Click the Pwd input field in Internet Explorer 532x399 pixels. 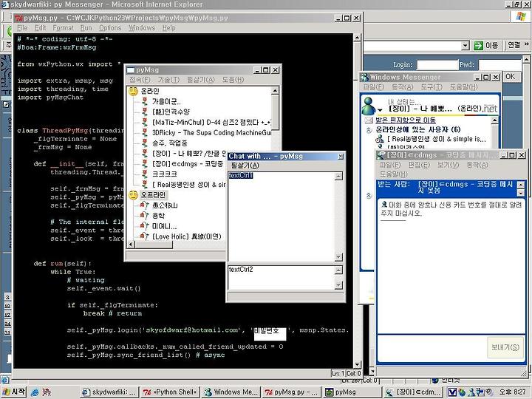click(x=499, y=65)
